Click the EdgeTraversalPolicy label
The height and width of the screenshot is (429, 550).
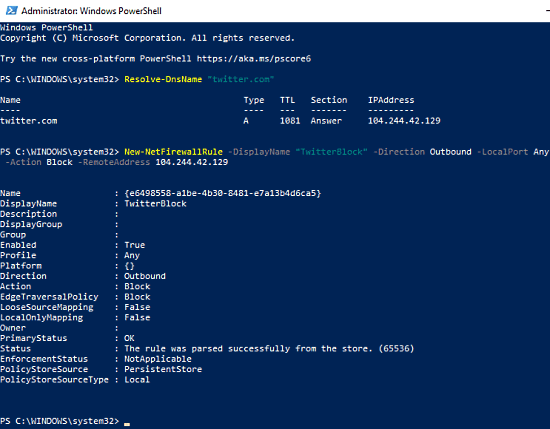tap(49, 297)
